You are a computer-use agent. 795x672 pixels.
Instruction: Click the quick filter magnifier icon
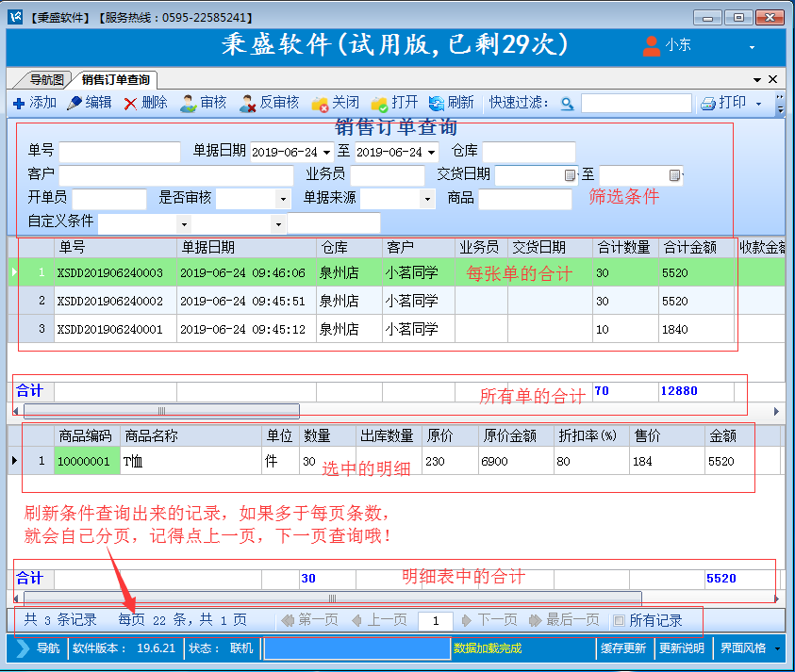point(567,104)
